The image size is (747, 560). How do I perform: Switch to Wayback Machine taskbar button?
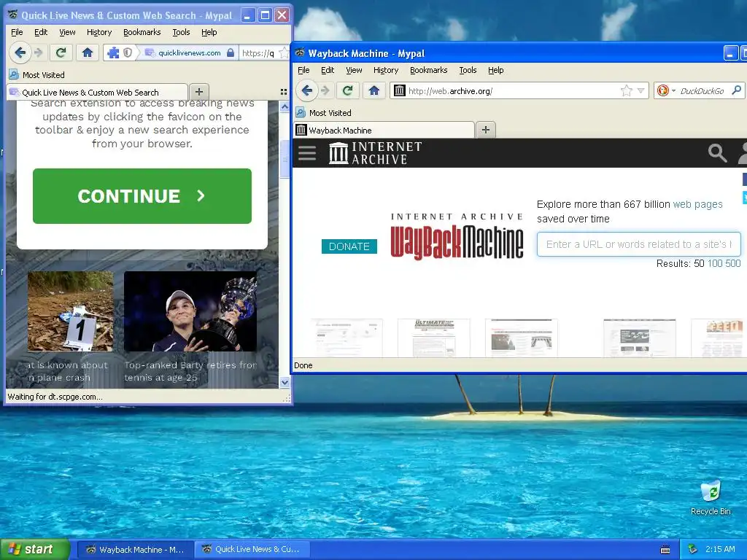135,550
